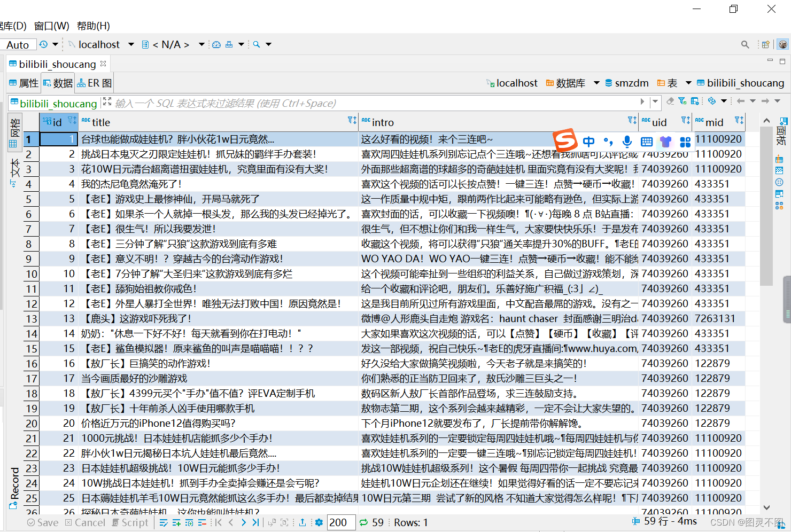Viewport: 791px width, 532px height.
Task: Open a new perspective via toolbar icon
Action: click(765, 44)
